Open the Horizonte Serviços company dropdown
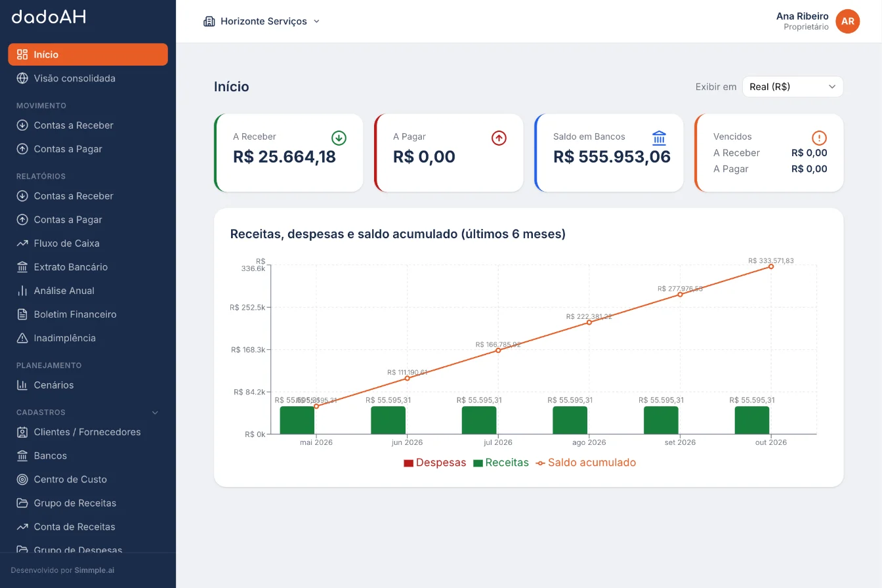 [262, 21]
